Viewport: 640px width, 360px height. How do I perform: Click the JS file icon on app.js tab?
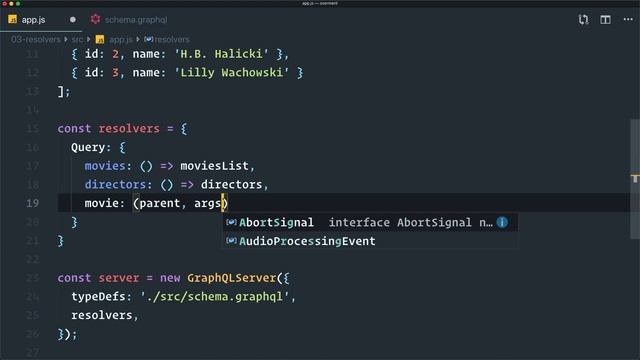(x=13, y=19)
